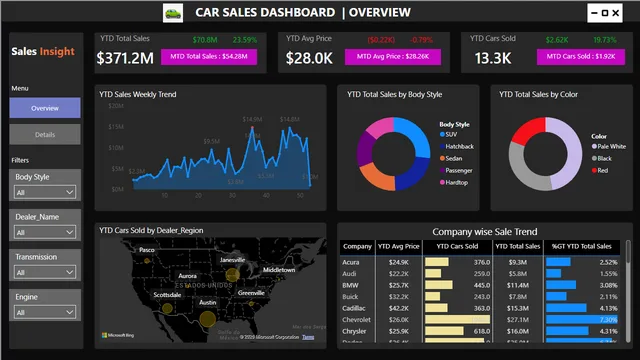Click the 618.0 Chrysler cars sold value
The image size is (640, 360).
(482, 331)
